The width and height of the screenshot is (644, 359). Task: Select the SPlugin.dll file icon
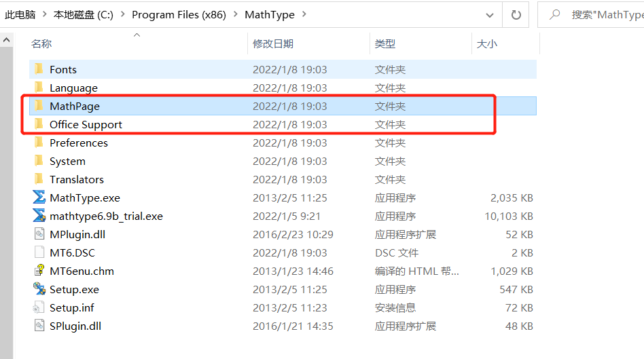click(x=39, y=326)
